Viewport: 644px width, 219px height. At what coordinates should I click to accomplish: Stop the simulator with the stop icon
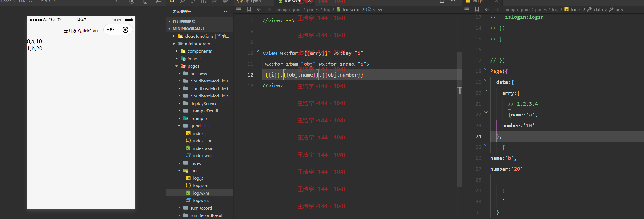pyautogui.click(x=132, y=1)
